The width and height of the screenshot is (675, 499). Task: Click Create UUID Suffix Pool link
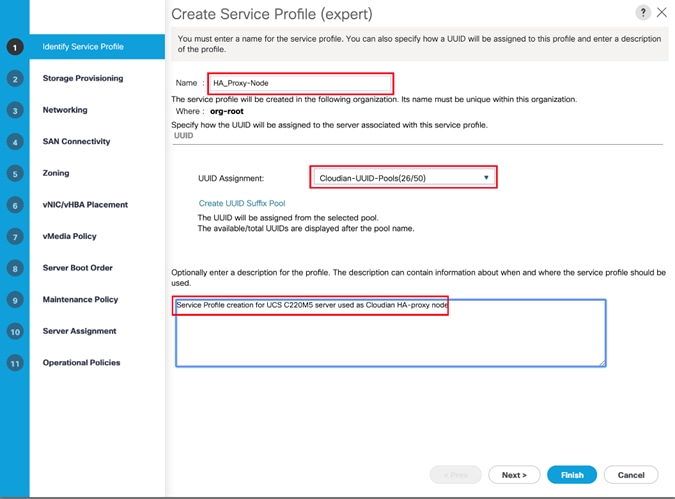pos(242,203)
